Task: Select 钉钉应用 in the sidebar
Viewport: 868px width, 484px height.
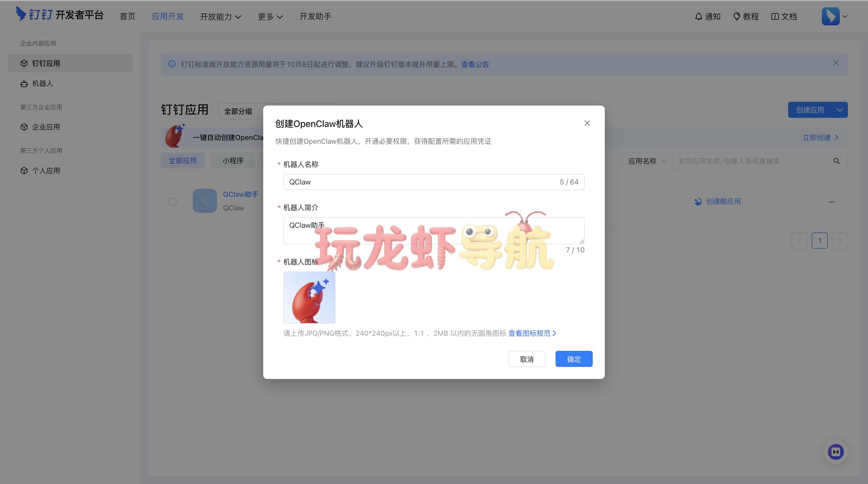Action: point(70,63)
